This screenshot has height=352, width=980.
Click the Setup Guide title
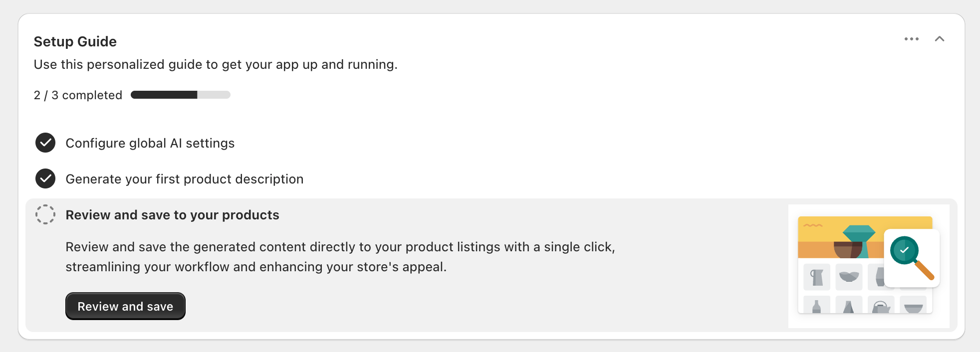75,41
